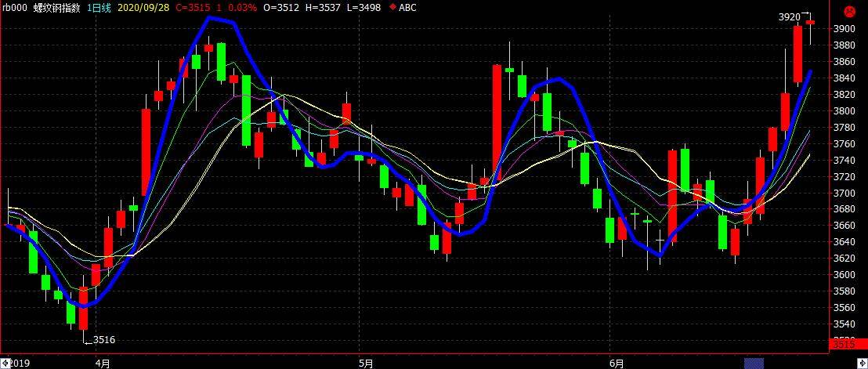Click the 3600 price axis label
This screenshot has width=868, height=369.
pyautogui.click(x=845, y=275)
